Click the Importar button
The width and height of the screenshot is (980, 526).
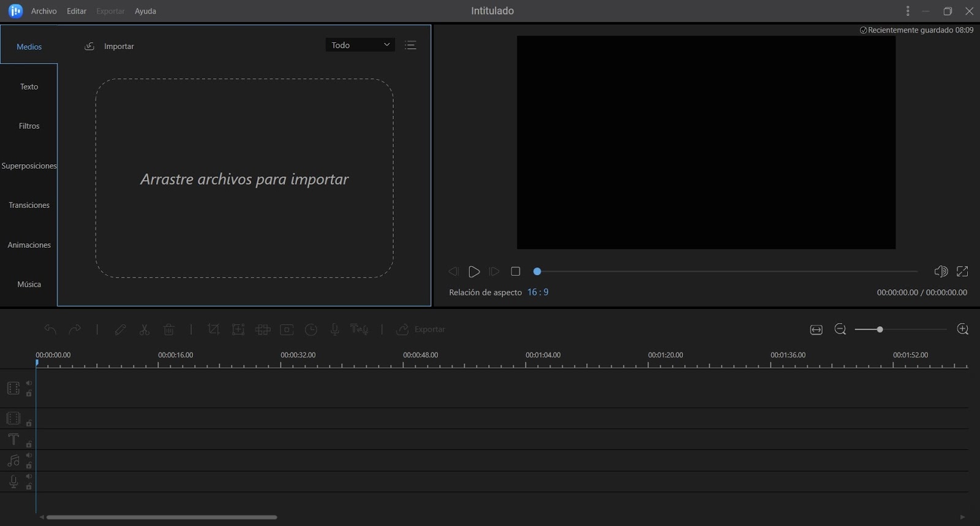tap(109, 46)
